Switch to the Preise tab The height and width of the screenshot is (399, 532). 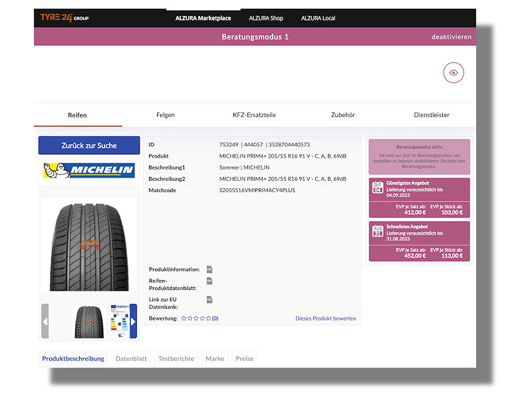(245, 358)
